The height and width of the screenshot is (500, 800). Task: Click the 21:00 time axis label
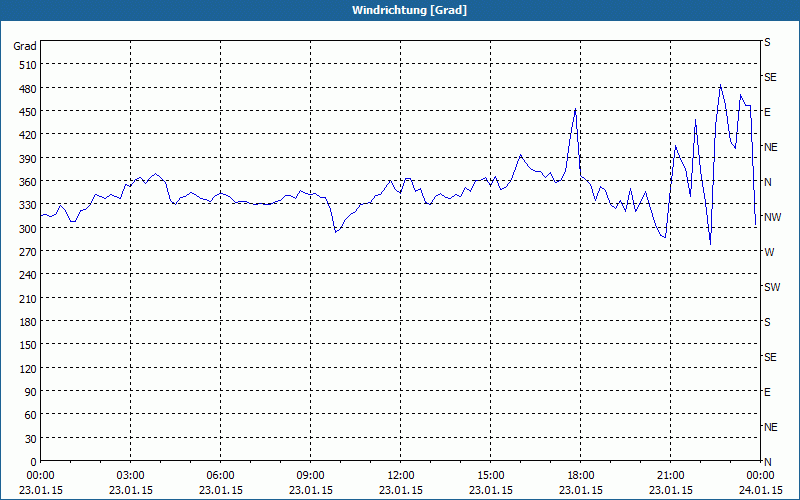coord(671,475)
